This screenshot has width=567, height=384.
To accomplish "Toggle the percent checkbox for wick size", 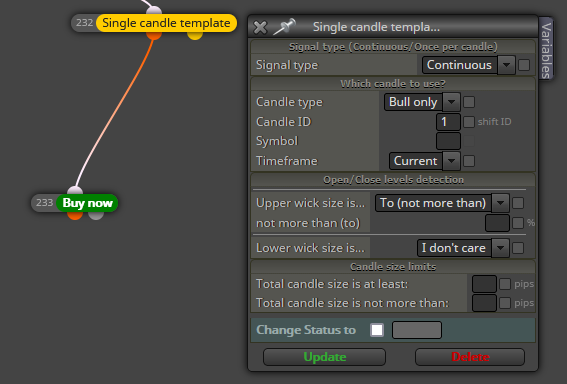I will tap(518, 223).
